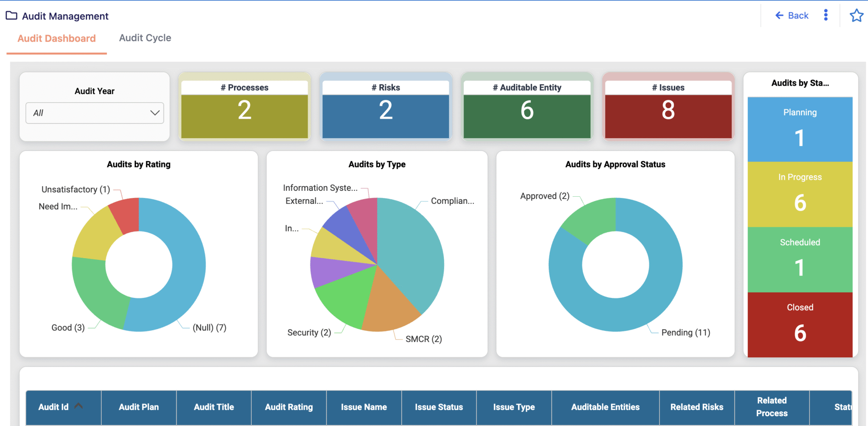The width and height of the screenshot is (868, 426).
Task: Click the star icon to favorite this dashboard
Action: click(856, 15)
